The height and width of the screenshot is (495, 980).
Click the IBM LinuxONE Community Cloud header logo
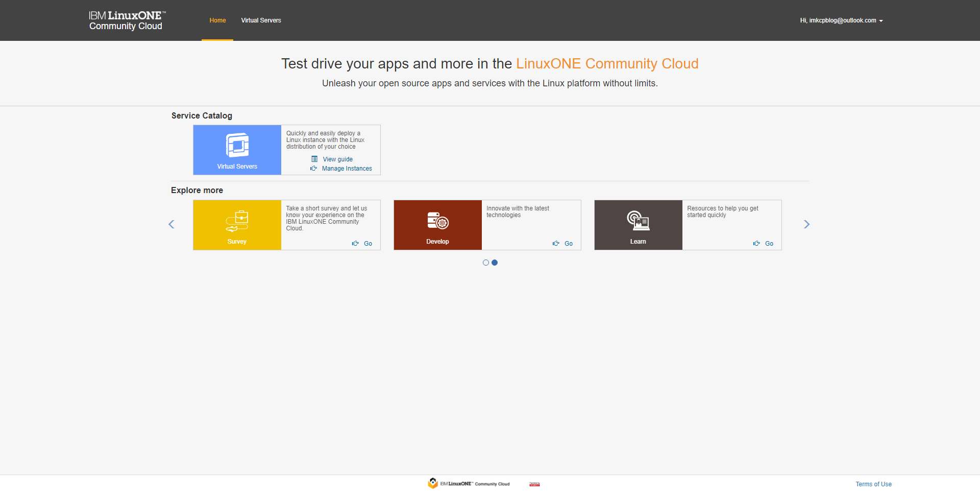tap(127, 20)
